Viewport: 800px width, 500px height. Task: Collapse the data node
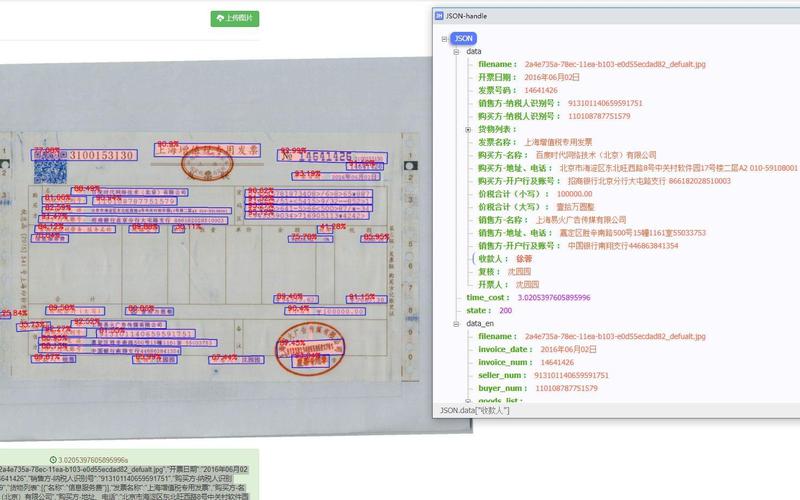[456, 52]
